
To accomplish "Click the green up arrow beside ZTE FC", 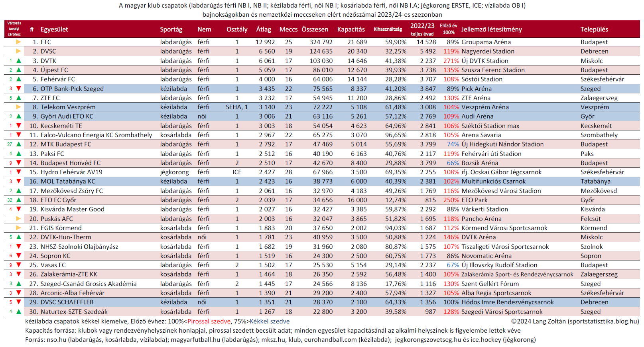I will click(x=18, y=98).
